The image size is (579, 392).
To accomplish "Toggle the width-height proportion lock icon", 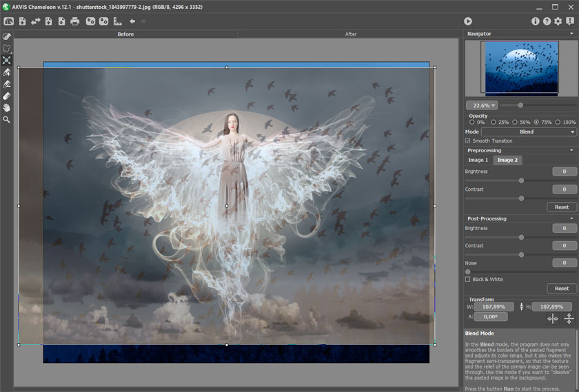I will coord(521,307).
